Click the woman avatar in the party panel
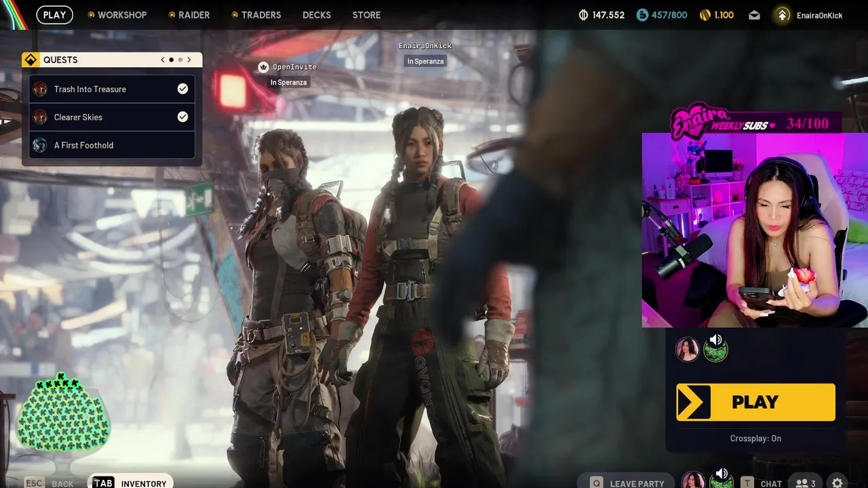Image resolution: width=868 pixels, height=488 pixels. pos(687,350)
